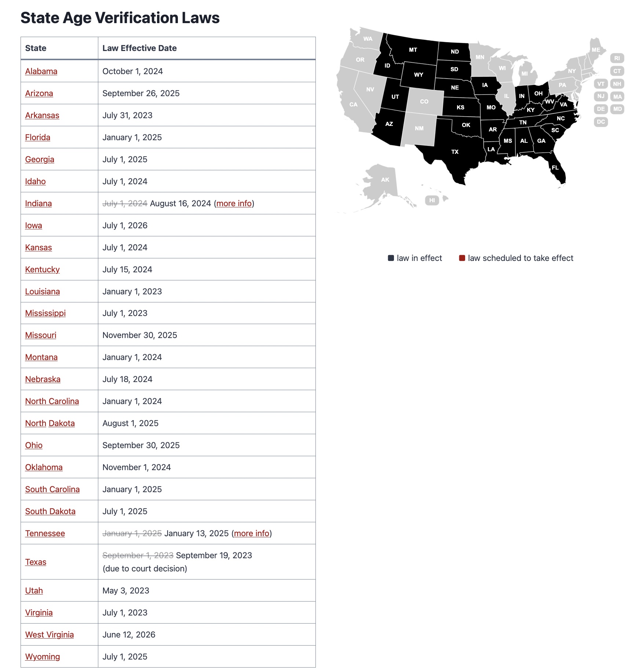Image resolution: width=639 pixels, height=672 pixels.
Task: Open Indiana's 'more info' link
Action: [x=234, y=203]
